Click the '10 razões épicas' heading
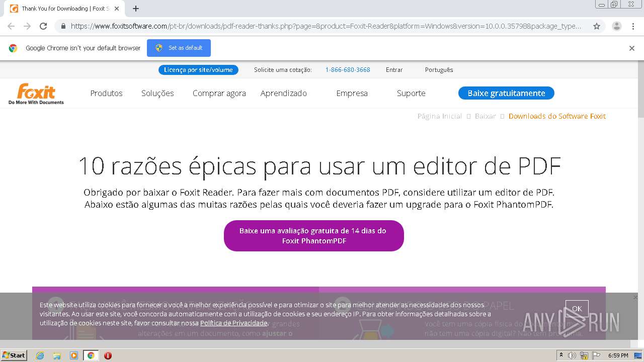Image resolution: width=644 pixels, height=362 pixels. 319,166
